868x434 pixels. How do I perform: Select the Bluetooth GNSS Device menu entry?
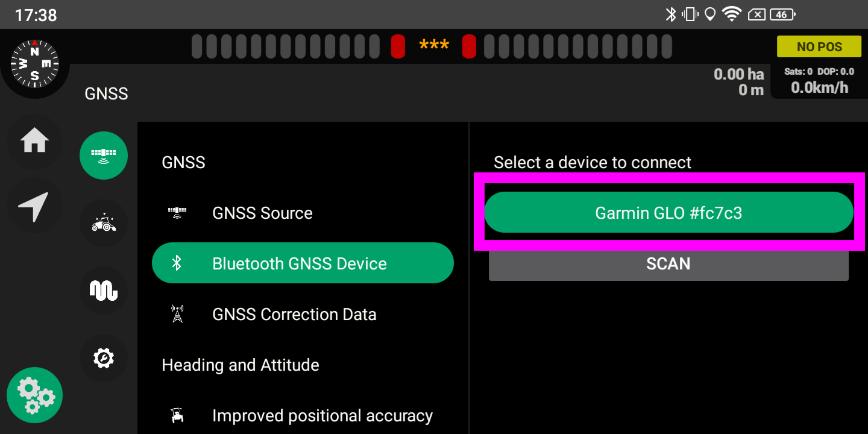point(303,263)
